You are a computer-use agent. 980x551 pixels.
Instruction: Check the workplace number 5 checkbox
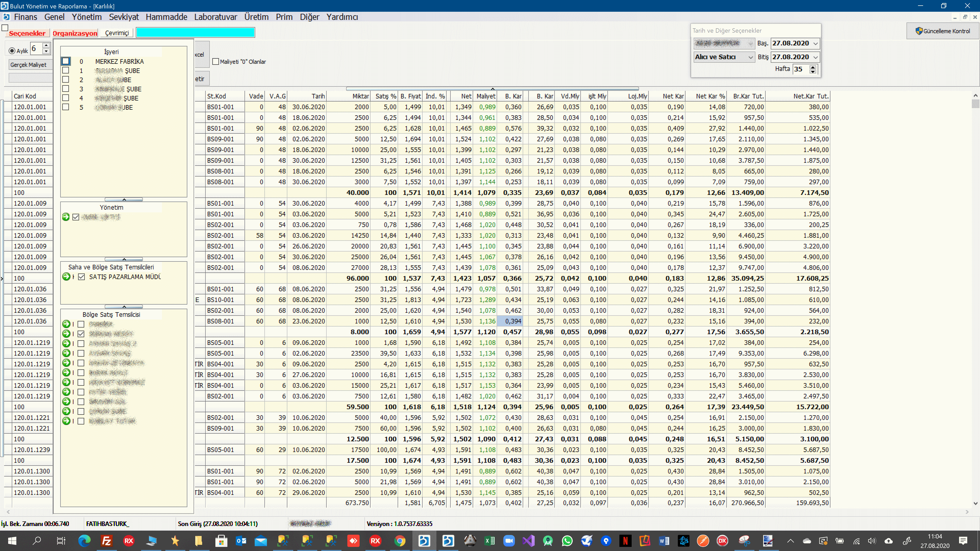[66, 107]
